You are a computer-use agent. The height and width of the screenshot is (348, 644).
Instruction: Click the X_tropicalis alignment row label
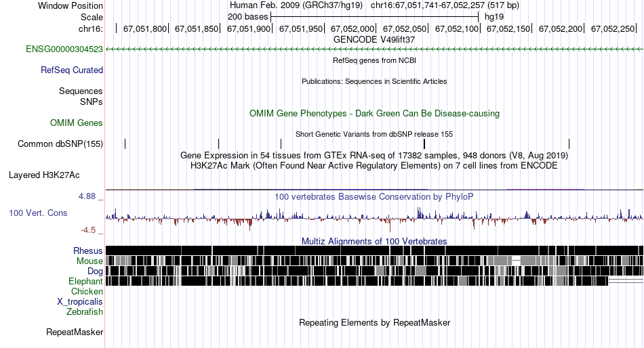click(80, 302)
